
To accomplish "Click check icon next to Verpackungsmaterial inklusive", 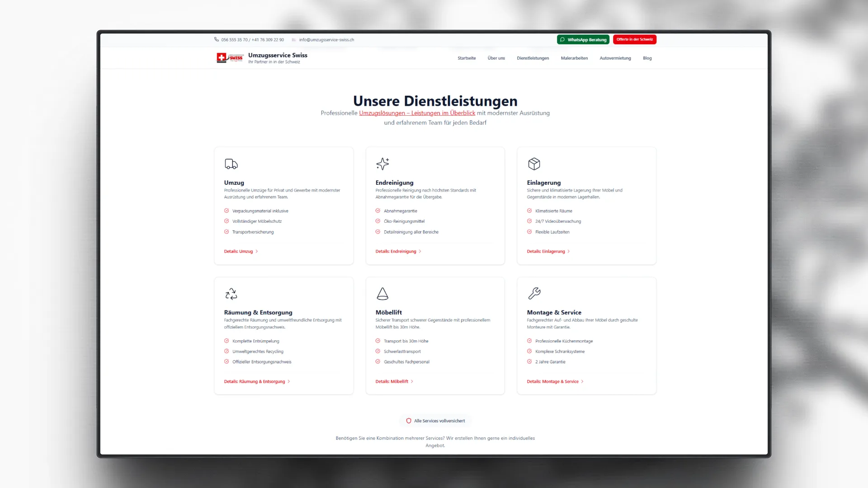I will [x=226, y=211].
